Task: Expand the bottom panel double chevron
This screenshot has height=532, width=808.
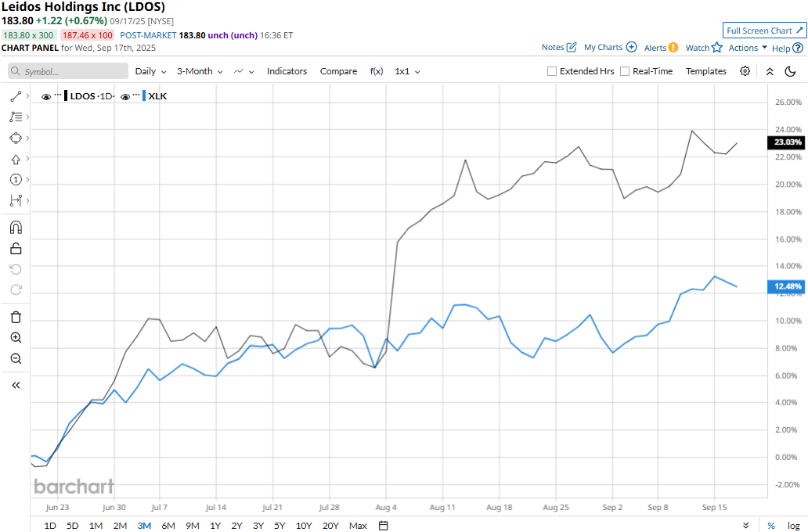Action: coord(745,525)
